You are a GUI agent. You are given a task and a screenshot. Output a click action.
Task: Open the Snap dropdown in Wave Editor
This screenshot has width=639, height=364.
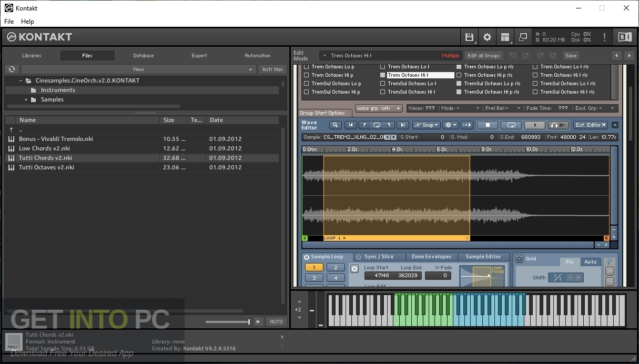[426, 125]
